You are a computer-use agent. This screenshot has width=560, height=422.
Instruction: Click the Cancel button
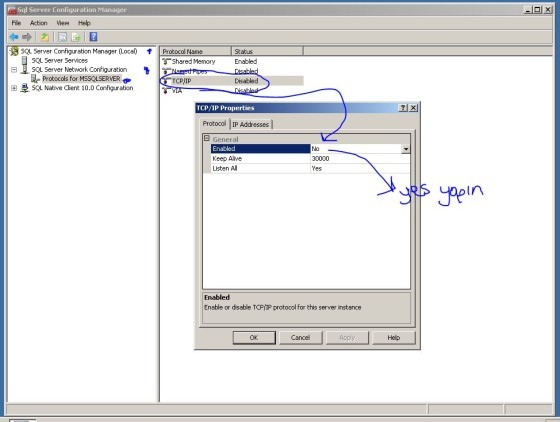pos(300,337)
